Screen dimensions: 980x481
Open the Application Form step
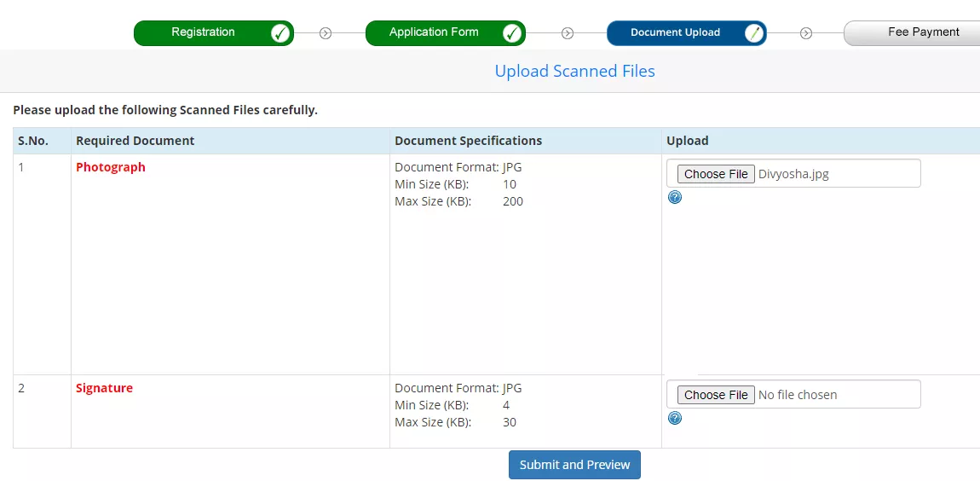(434, 32)
